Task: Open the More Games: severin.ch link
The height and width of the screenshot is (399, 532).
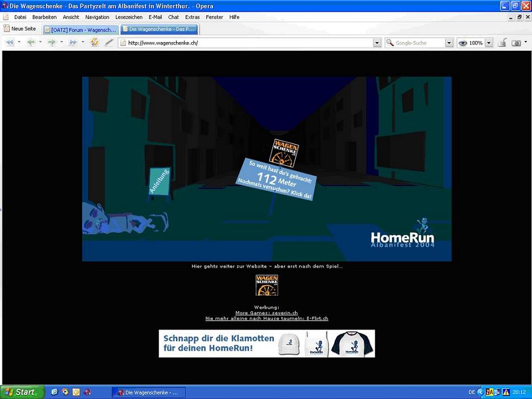Action: tap(267, 313)
